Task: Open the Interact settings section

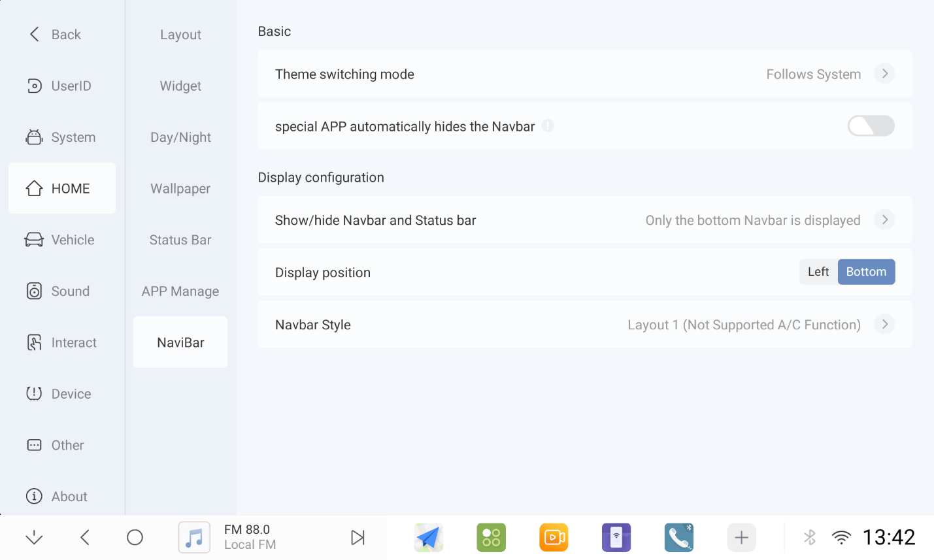Action: tap(62, 342)
